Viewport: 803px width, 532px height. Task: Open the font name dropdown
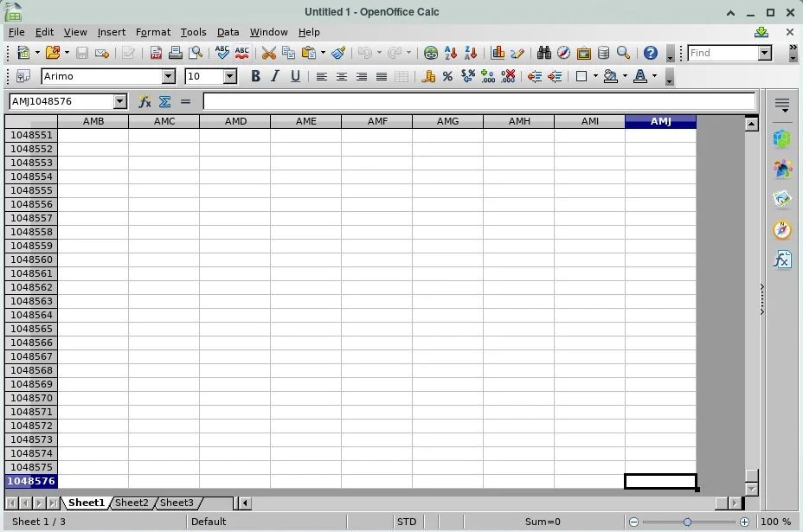(169, 76)
